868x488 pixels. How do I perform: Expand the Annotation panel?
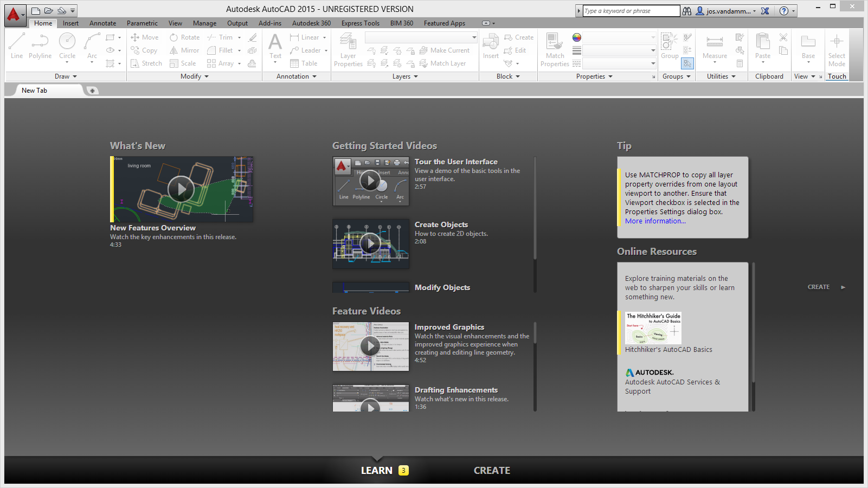click(296, 76)
